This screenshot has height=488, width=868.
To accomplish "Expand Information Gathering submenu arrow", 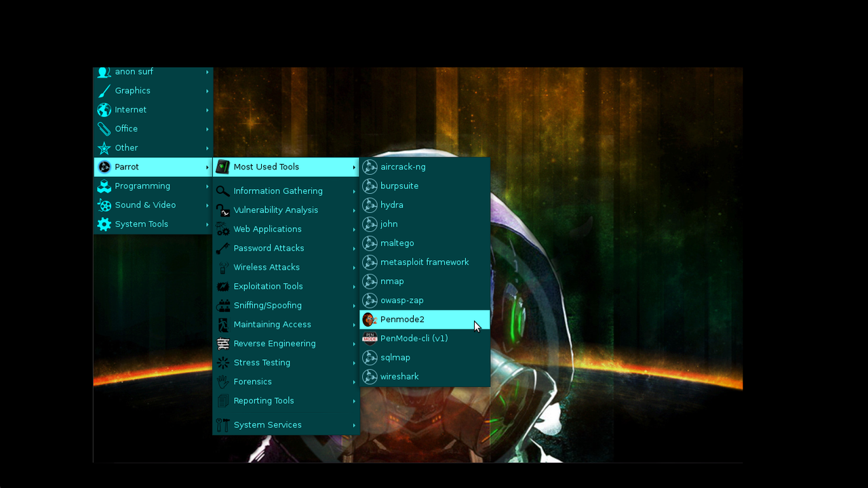I will pos(354,191).
